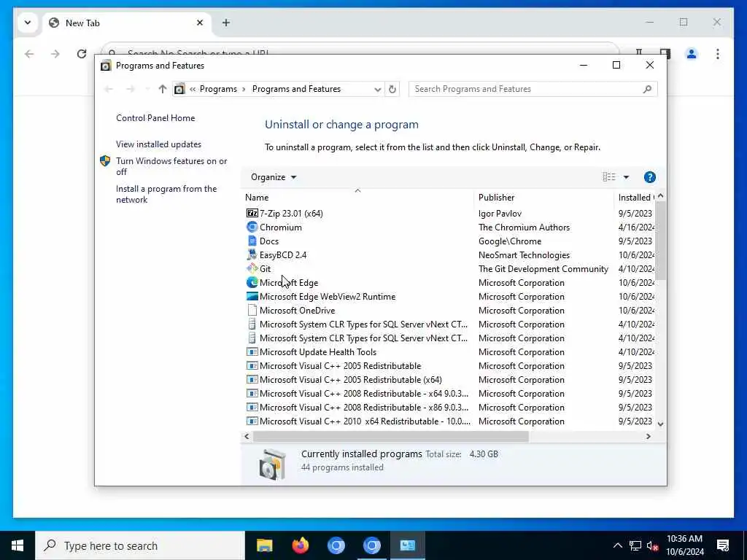Open the notification center icon
Screen dimensions: 747x560
pyautogui.click(x=723, y=545)
